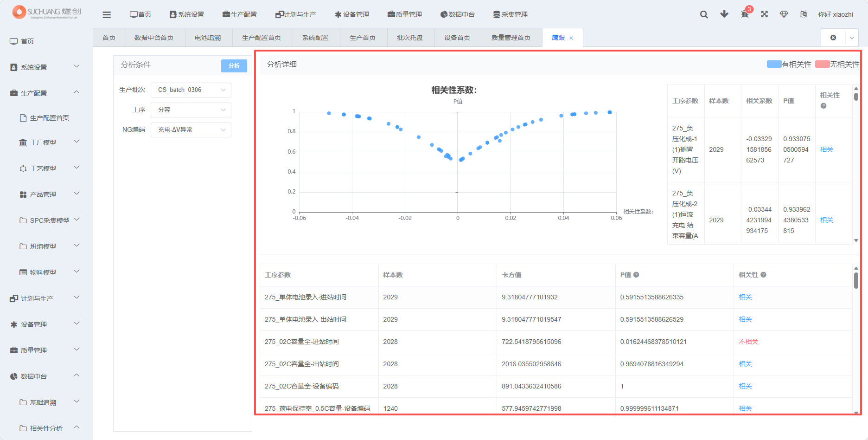The width and height of the screenshot is (868, 440).
Task: Click the 分析详细 panel title
Action: (282, 64)
